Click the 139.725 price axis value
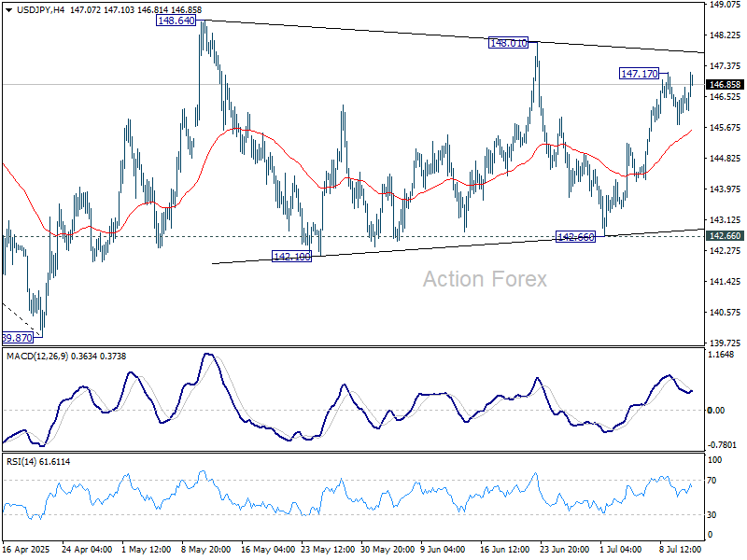Image resolution: width=747 pixels, height=560 pixels. pyautogui.click(x=725, y=343)
